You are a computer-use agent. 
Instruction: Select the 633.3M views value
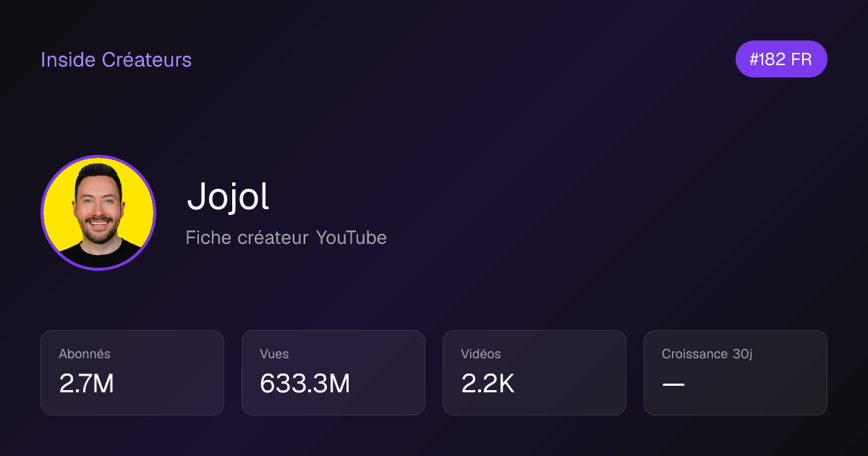305,384
